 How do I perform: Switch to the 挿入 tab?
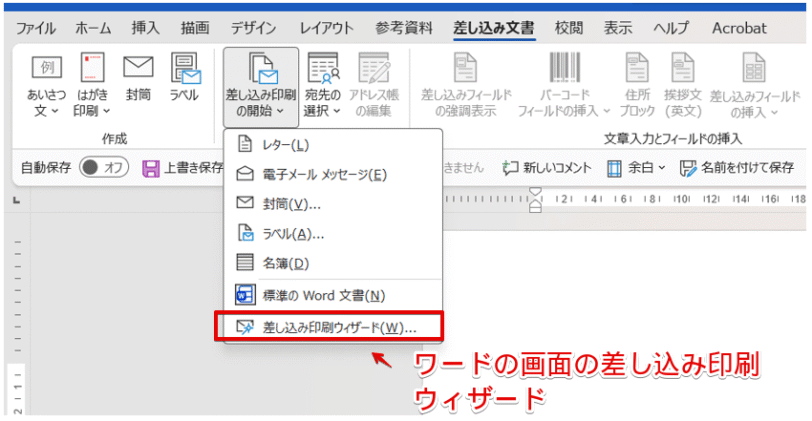[146, 28]
